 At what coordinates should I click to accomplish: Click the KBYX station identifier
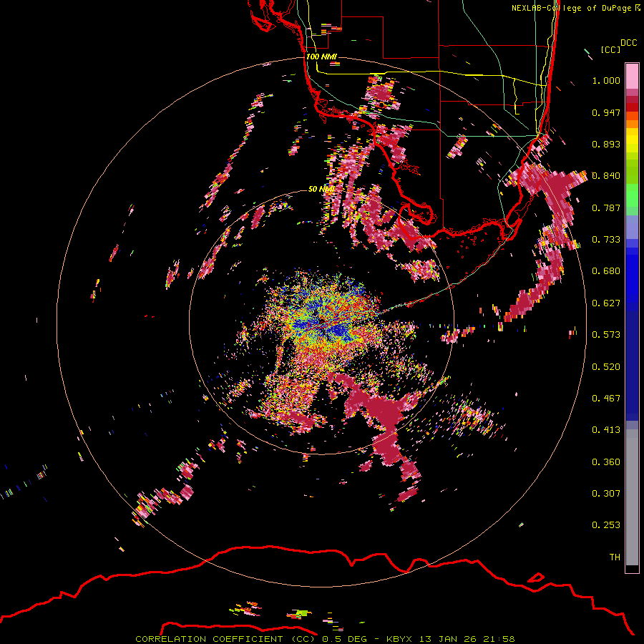(401, 639)
